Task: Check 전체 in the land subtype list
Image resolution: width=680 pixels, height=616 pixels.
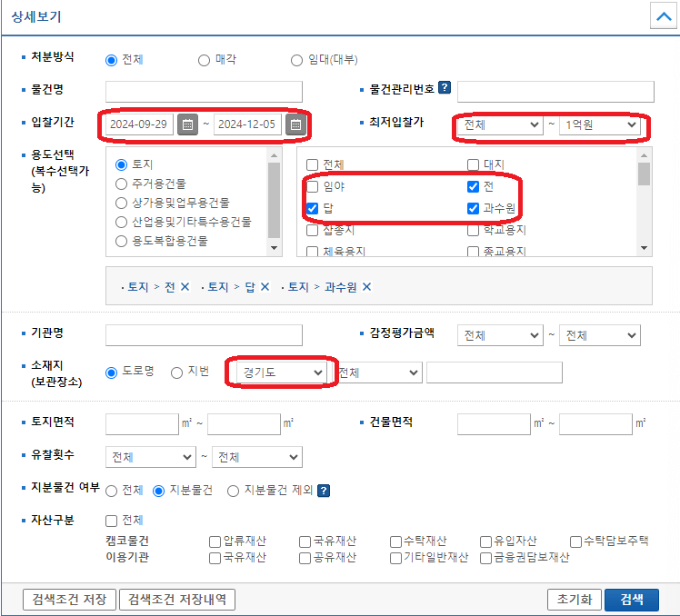Action: coord(312,164)
